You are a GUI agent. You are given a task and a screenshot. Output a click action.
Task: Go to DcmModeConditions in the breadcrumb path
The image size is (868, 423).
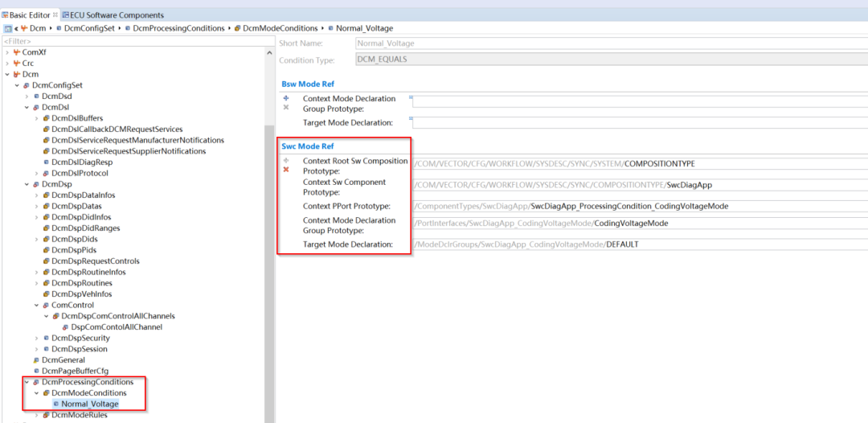pyautogui.click(x=280, y=28)
